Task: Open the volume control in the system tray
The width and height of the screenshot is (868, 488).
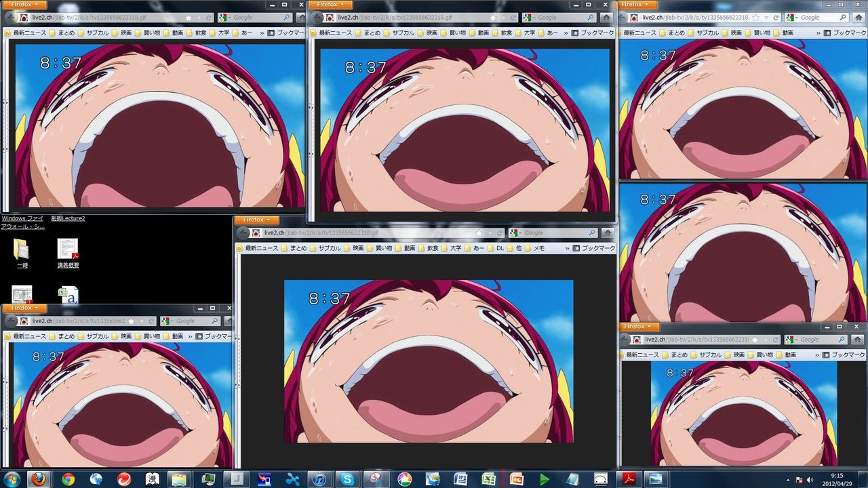Action: [x=810, y=480]
